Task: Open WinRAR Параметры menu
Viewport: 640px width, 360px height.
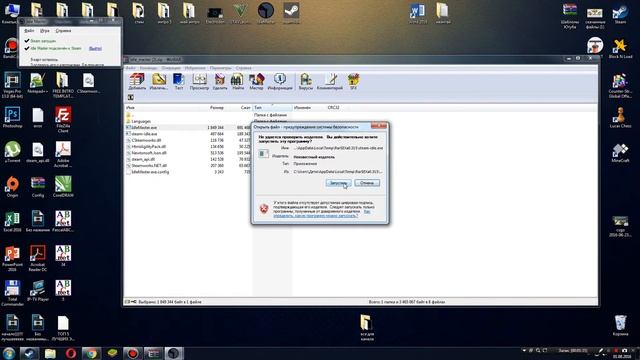Action: coord(220,68)
